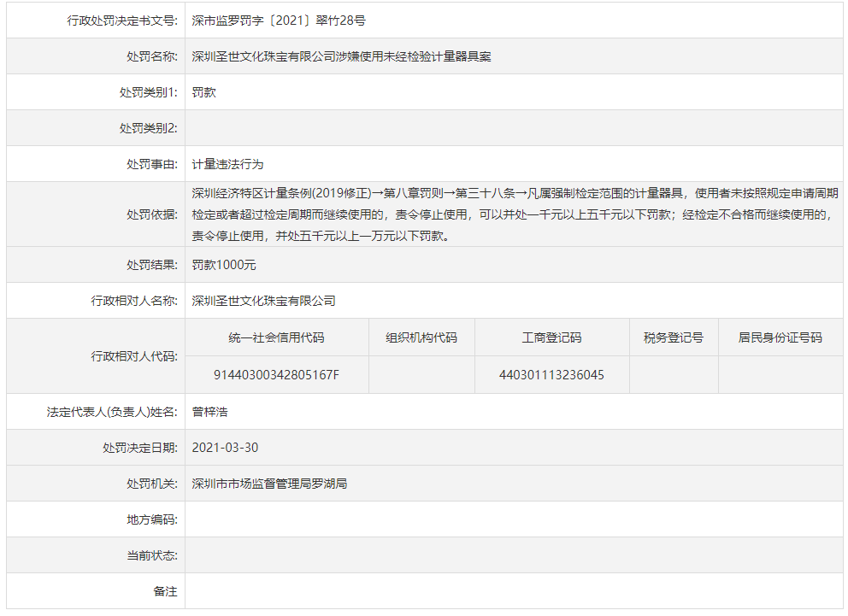Click the decision date 2021-03-30
Image resolution: width=848 pixels, height=616 pixels.
[x=225, y=448]
